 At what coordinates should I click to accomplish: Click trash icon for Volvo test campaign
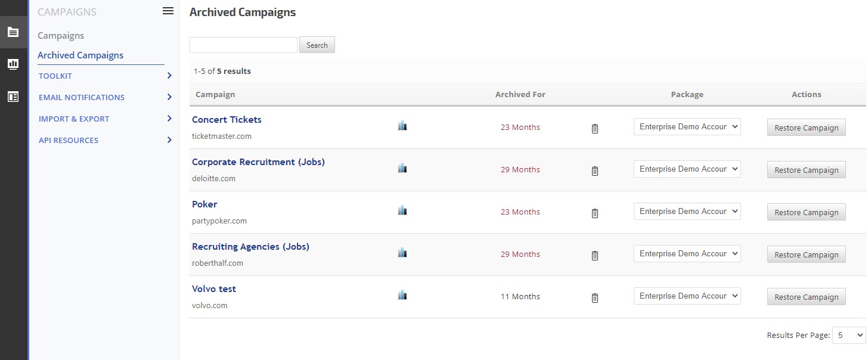[594, 297]
